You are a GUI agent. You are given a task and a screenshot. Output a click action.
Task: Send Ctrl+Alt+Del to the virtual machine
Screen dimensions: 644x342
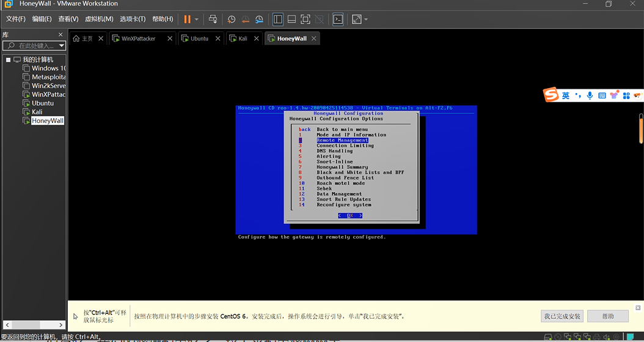[213, 20]
